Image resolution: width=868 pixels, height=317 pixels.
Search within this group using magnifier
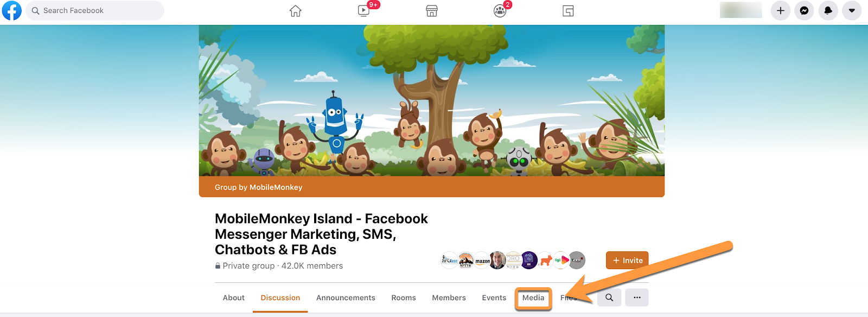pos(609,297)
